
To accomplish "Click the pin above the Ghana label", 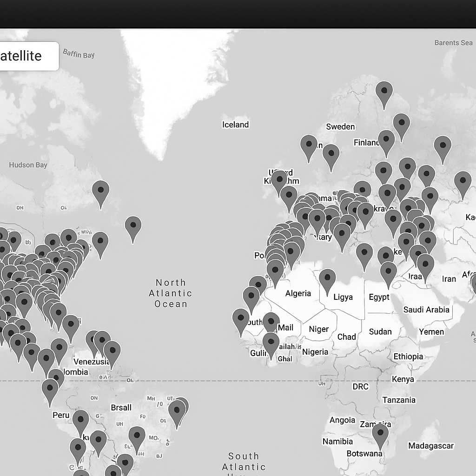I will (271, 344).
